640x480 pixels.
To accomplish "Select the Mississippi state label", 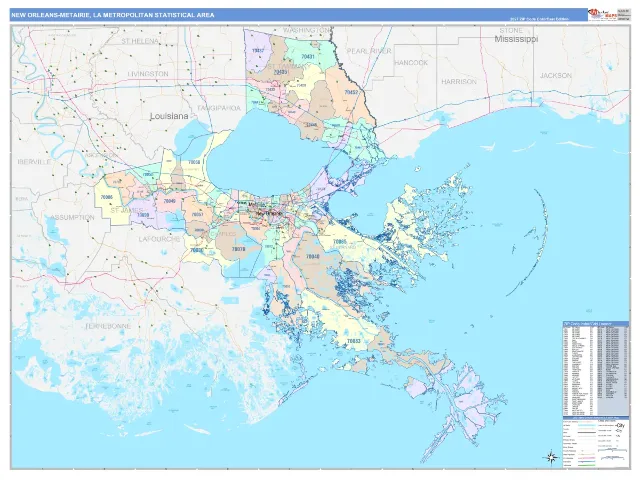I will [x=516, y=39].
